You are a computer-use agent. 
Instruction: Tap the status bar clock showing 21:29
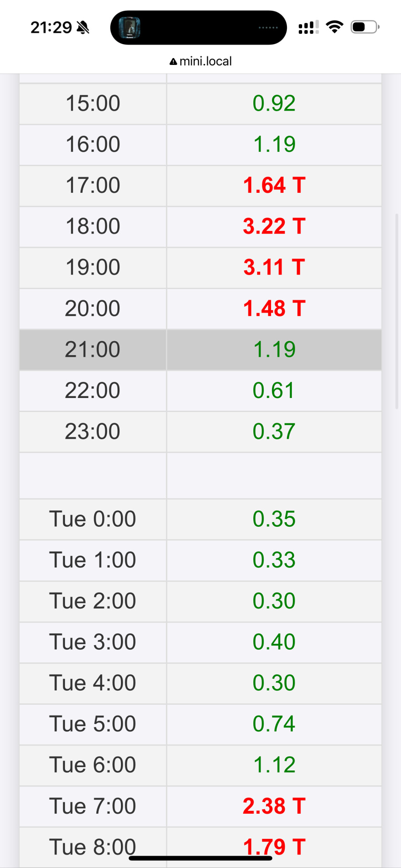51,28
